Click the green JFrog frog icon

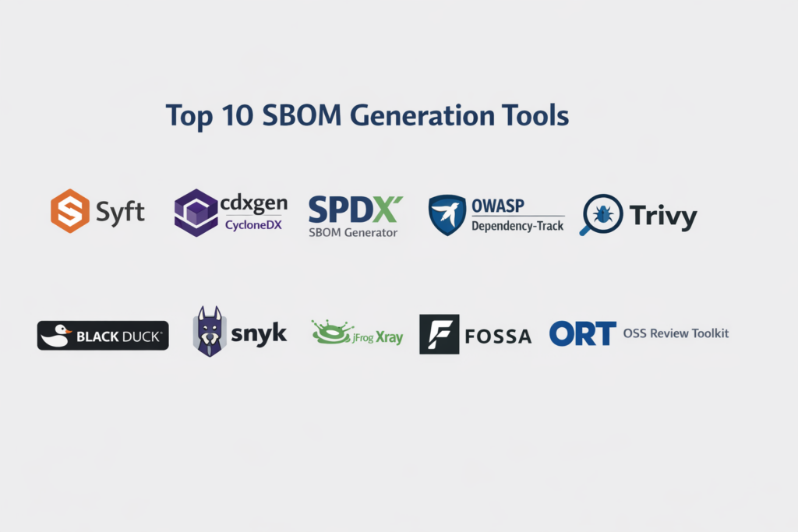click(330, 333)
